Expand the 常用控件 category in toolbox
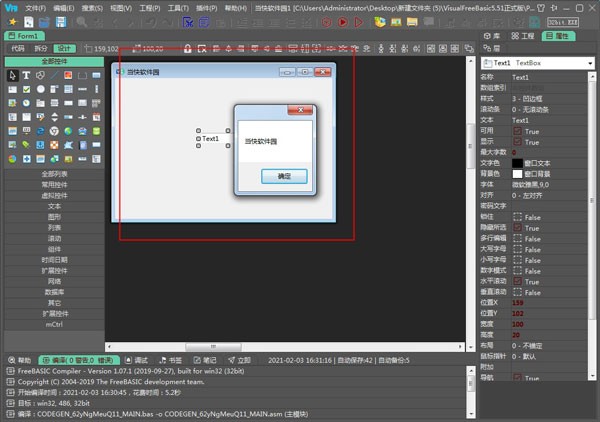The height and width of the screenshot is (422, 600). tap(54, 184)
